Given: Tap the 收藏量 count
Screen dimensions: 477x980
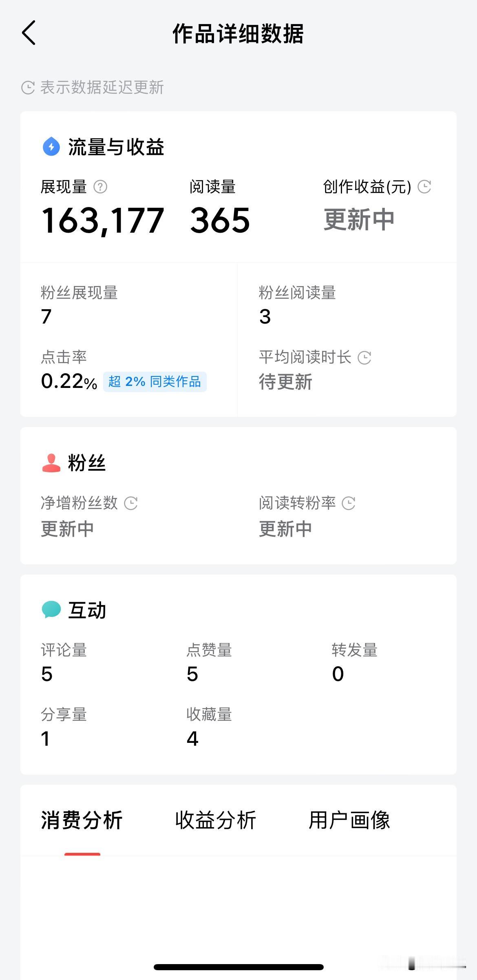Looking at the screenshot, I should click(192, 738).
